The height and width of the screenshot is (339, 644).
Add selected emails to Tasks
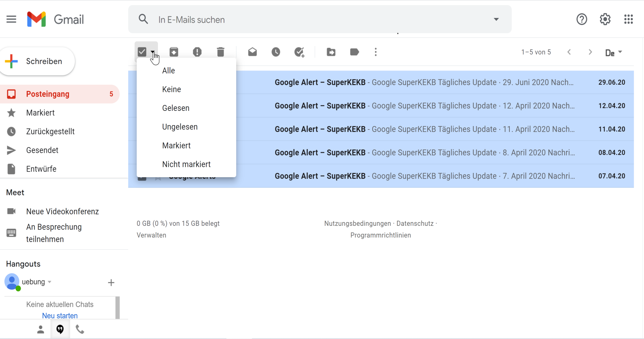tap(299, 52)
